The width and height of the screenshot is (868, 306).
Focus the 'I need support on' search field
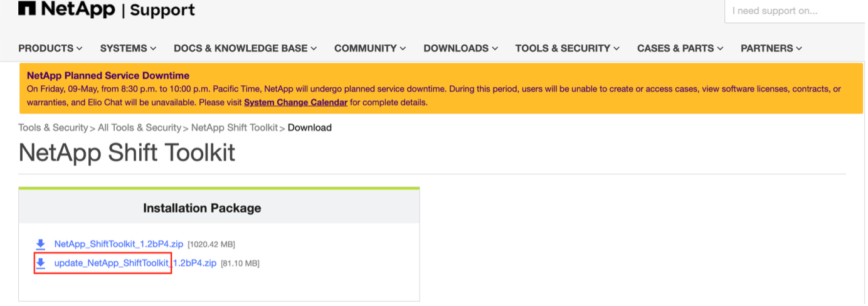coord(796,11)
